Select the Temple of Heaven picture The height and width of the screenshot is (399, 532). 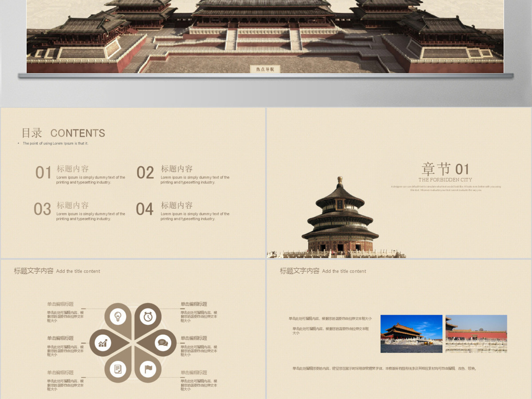(x=340, y=217)
